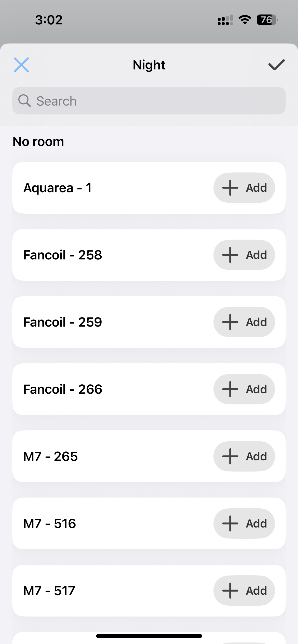The width and height of the screenshot is (298, 644).
Task: Add Aquarea - 1 to the scene
Action: pyautogui.click(x=244, y=188)
